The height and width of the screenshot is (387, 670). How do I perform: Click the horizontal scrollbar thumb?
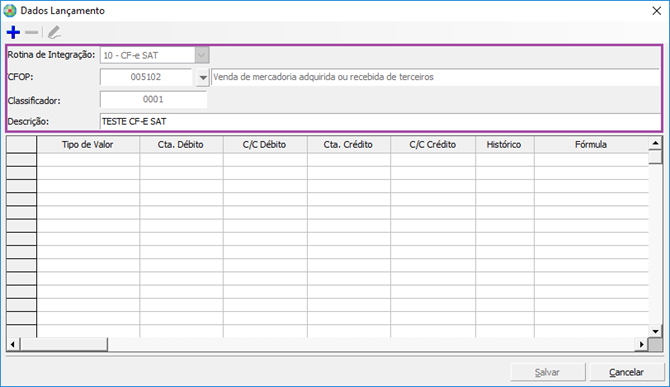click(63, 344)
